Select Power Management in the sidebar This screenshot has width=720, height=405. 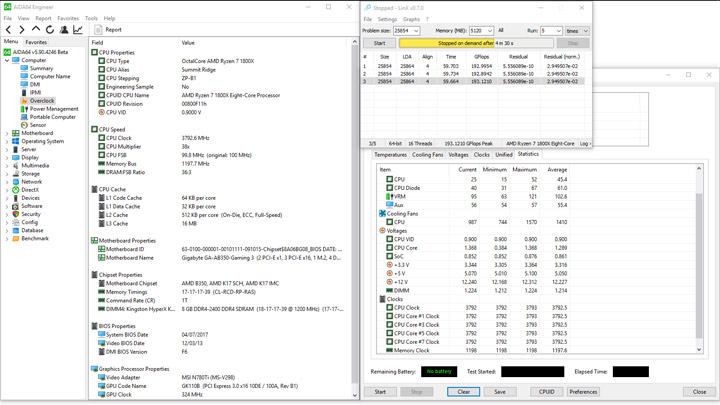(x=53, y=109)
